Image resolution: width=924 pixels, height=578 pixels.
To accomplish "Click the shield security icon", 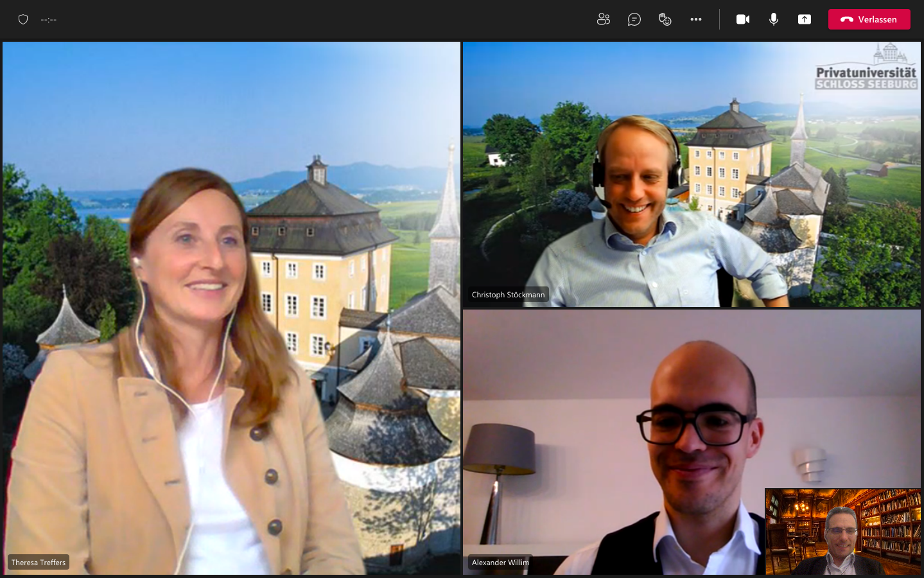I will click(x=23, y=19).
